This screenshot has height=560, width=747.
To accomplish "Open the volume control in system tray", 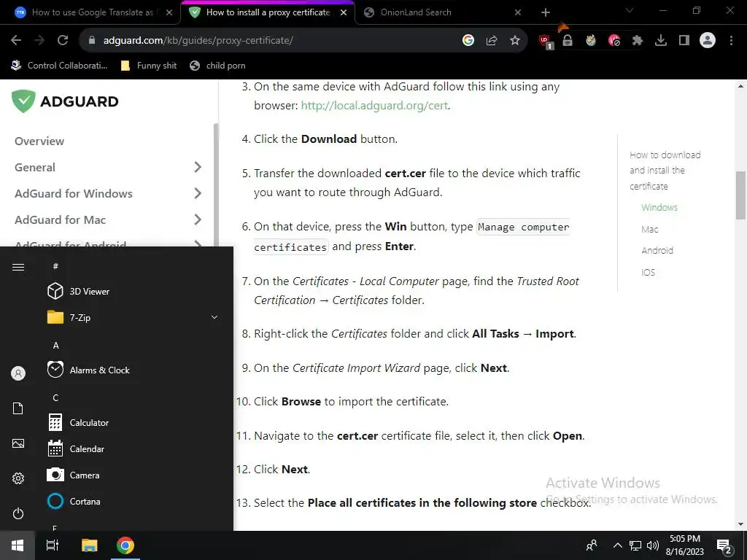I will pyautogui.click(x=653, y=545).
